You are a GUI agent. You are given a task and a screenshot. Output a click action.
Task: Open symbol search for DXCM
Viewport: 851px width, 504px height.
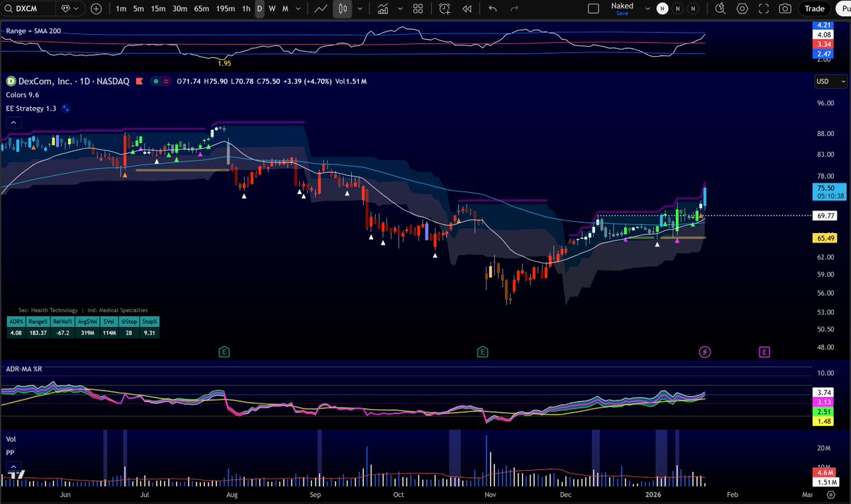point(27,9)
